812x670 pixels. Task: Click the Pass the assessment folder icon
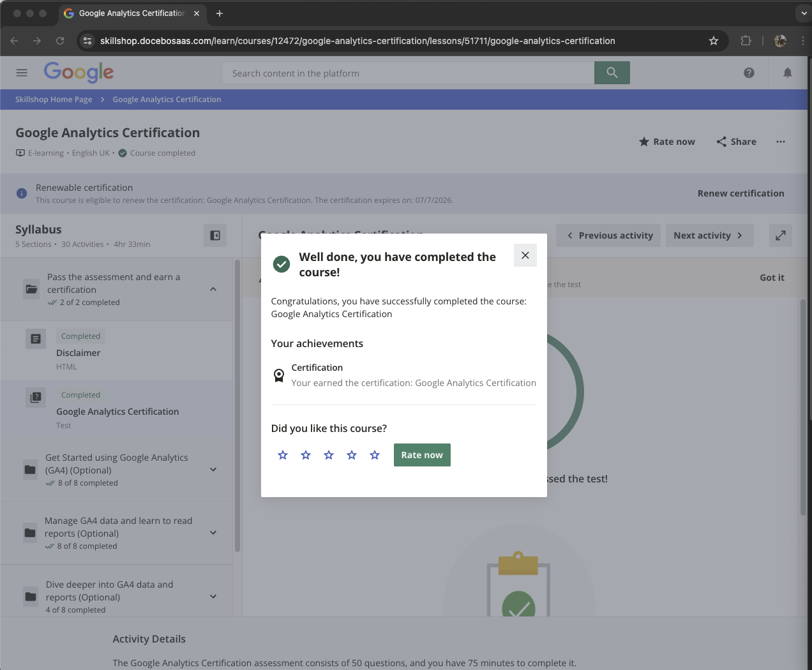click(31, 289)
